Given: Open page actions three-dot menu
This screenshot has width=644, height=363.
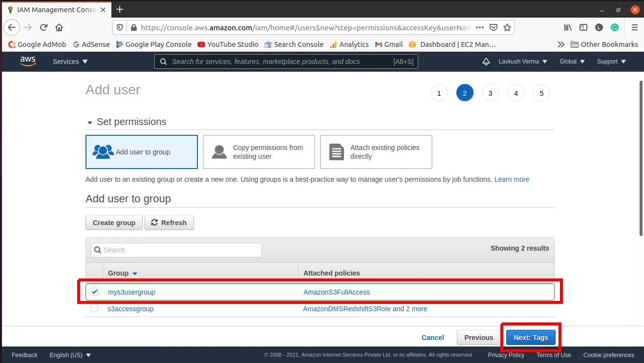Looking at the screenshot, I should click(x=480, y=27).
